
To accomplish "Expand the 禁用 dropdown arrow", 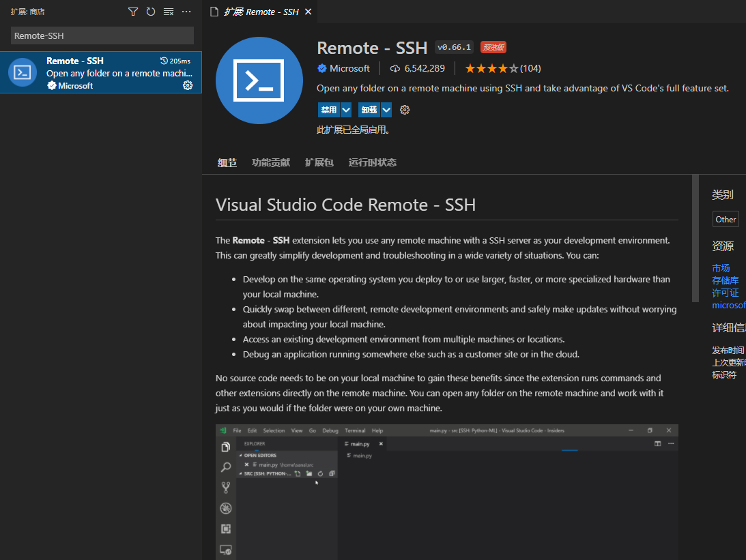I will coord(346,110).
